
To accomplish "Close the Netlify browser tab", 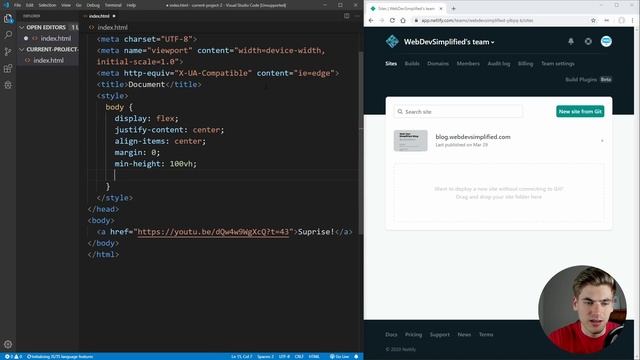I will tap(441, 8).
